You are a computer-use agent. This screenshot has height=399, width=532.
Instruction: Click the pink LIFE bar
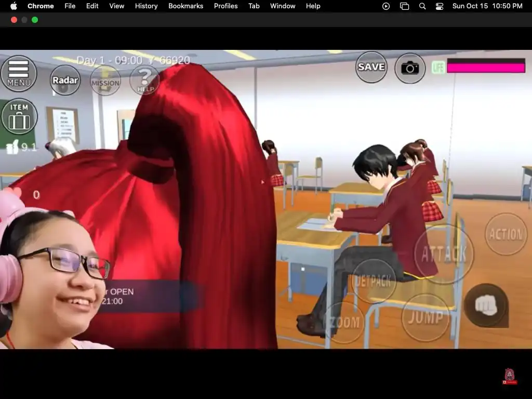click(x=486, y=66)
